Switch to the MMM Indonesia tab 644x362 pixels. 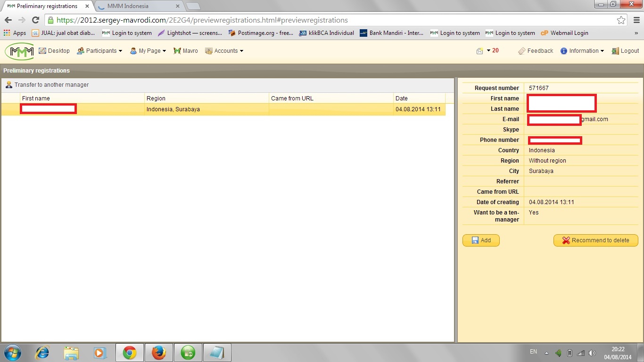click(137, 6)
